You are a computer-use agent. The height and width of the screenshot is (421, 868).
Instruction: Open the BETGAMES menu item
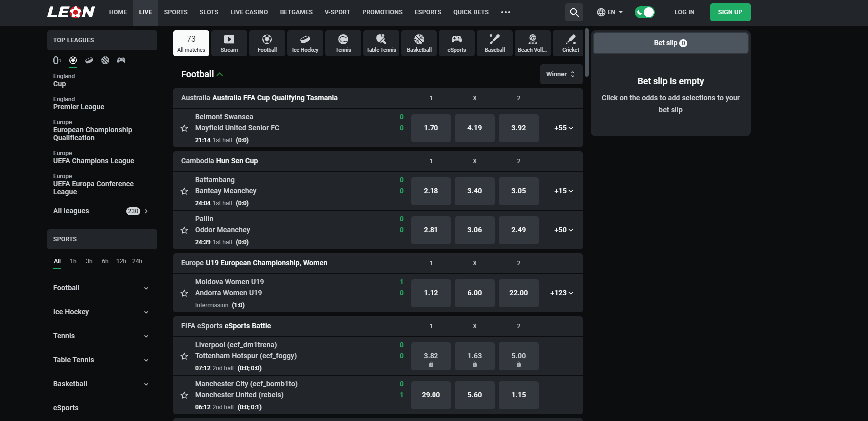tap(296, 12)
